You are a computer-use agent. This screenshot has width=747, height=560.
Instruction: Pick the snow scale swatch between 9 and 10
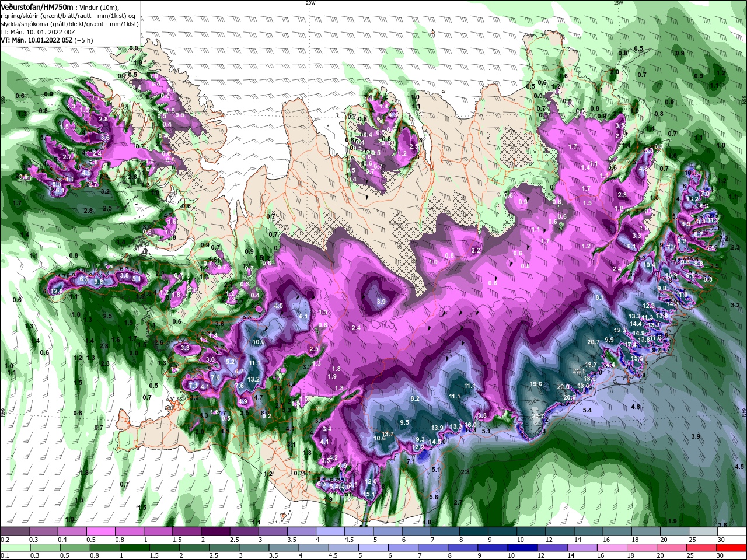tap(501, 531)
